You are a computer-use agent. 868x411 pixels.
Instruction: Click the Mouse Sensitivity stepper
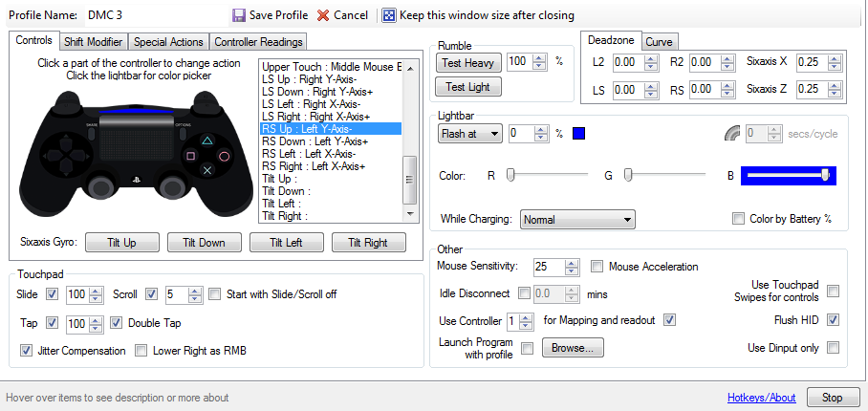[x=572, y=268]
